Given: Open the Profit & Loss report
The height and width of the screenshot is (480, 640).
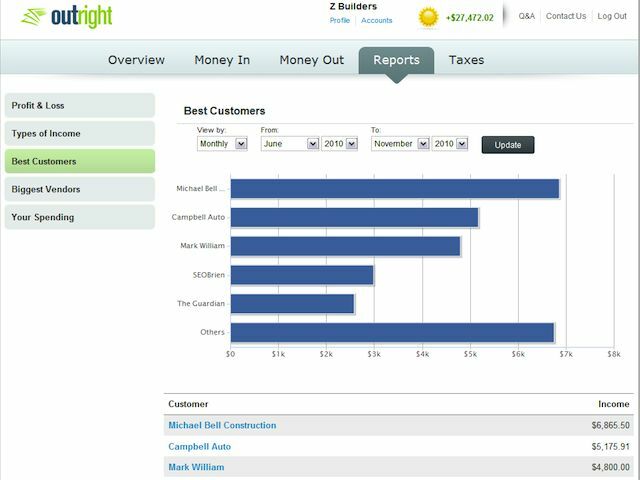Looking at the screenshot, I should coord(80,105).
